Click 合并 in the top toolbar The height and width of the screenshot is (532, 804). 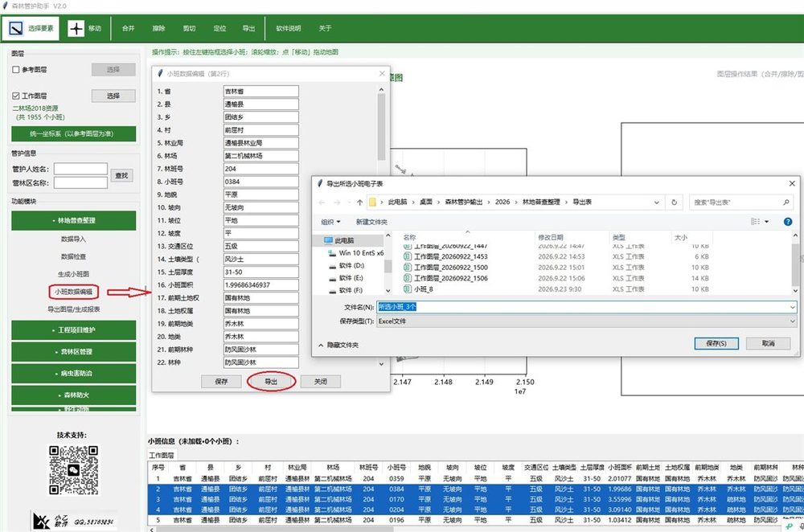coord(128,29)
